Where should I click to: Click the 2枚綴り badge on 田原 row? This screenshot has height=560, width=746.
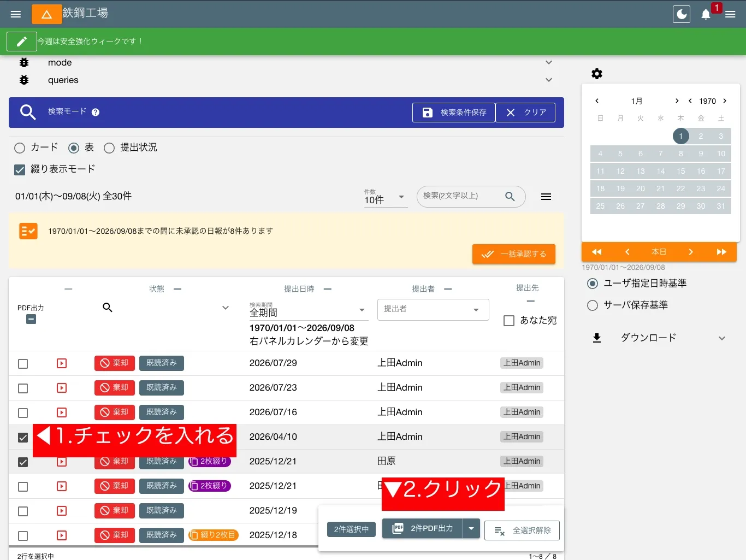(210, 462)
